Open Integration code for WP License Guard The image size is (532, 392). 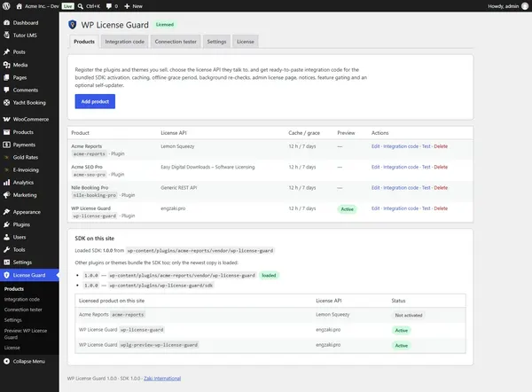[x=401, y=208]
